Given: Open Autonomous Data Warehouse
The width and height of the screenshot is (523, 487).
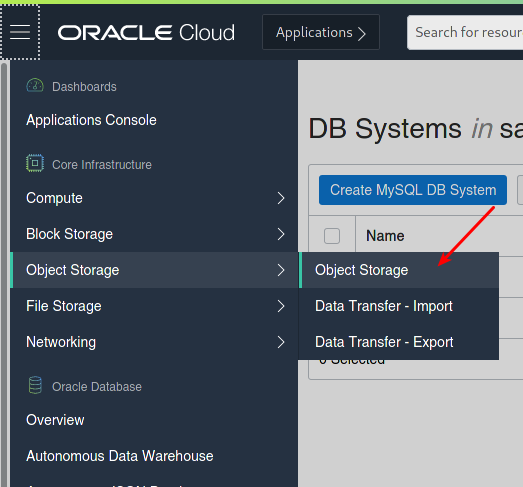Looking at the screenshot, I should [x=120, y=456].
